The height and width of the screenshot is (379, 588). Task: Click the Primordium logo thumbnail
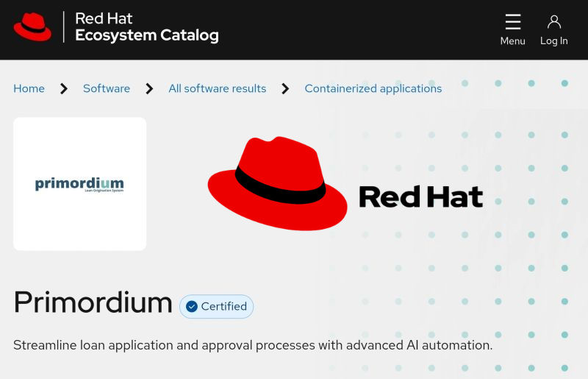click(x=80, y=184)
